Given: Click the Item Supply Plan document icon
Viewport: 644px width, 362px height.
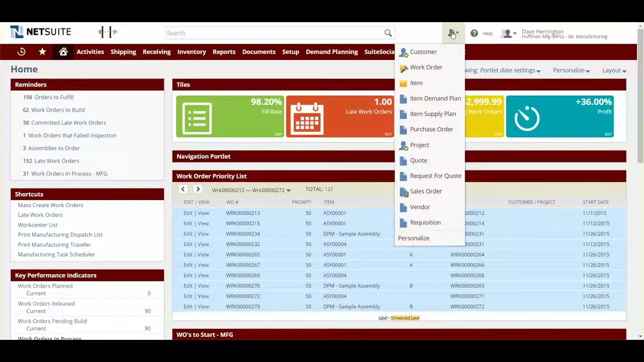Looking at the screenshot, I should point(403,114).
